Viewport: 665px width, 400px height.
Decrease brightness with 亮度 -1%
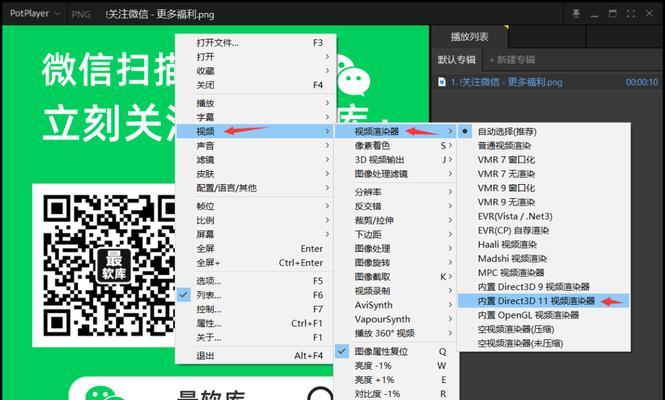[396, 366]
